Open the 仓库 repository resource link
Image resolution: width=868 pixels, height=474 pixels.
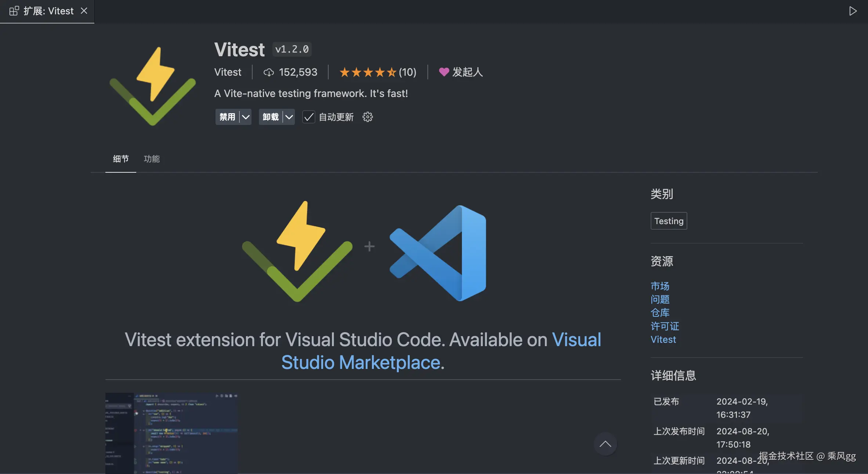pyautogui.click(x=660, y=313)
